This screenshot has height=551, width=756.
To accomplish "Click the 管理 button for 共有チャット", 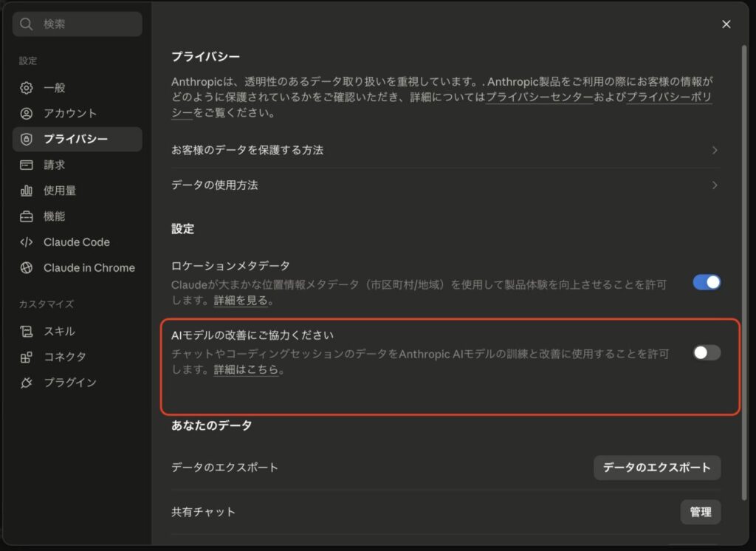I will pyautogui.click(x=701, y=512).
